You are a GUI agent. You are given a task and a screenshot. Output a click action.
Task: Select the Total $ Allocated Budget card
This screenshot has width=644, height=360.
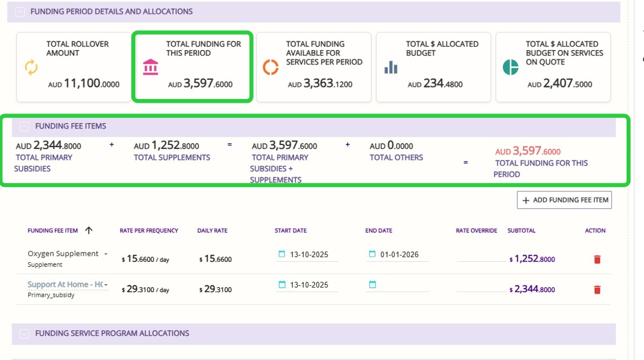tap(434, 67)
